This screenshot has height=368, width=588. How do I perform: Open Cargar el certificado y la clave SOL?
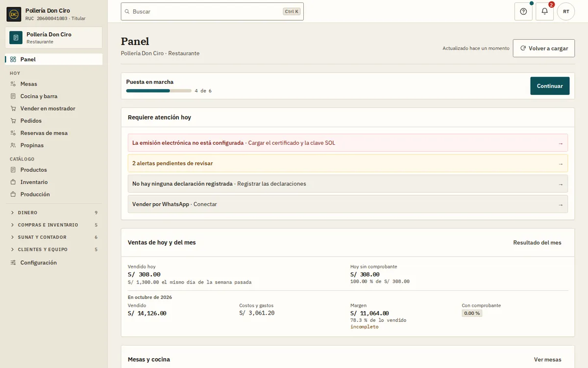point(292,143)
